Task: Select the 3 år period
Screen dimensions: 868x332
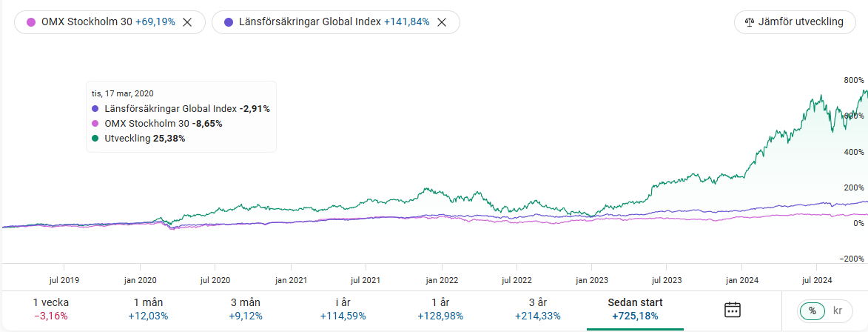Action: [538, 309]
